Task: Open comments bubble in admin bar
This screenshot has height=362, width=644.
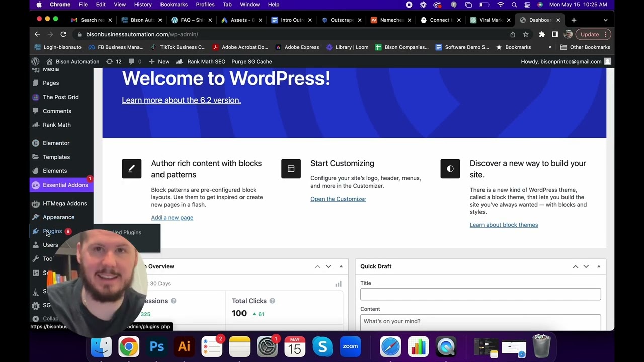Action: coord(135,61)
